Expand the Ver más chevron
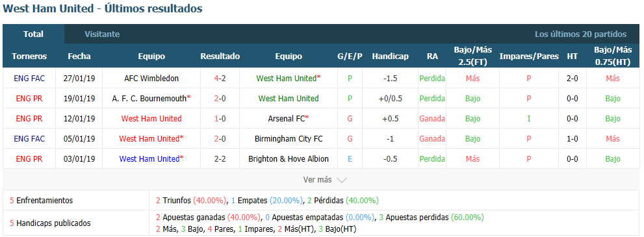Image resolution: width=644 pixels, height=237 pixels. [342, 180]
